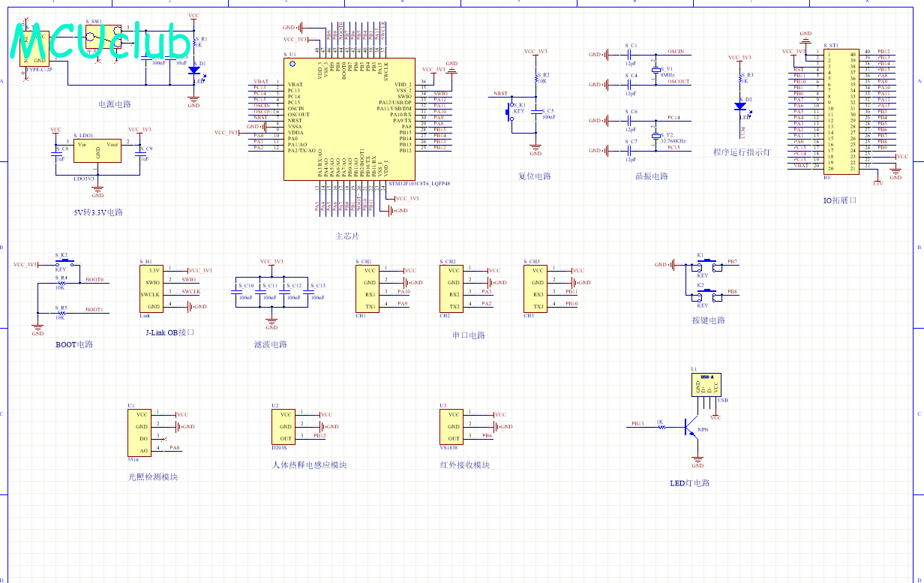Screen dimensions: 924x583
Task: Select the S_K2 BOOT key switch
Action: (63, 263)
